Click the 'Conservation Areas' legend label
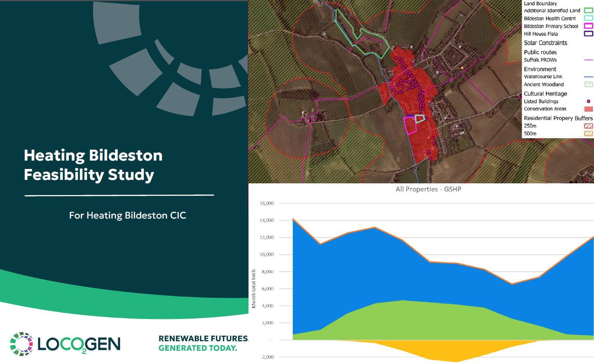 coord(545,109)
